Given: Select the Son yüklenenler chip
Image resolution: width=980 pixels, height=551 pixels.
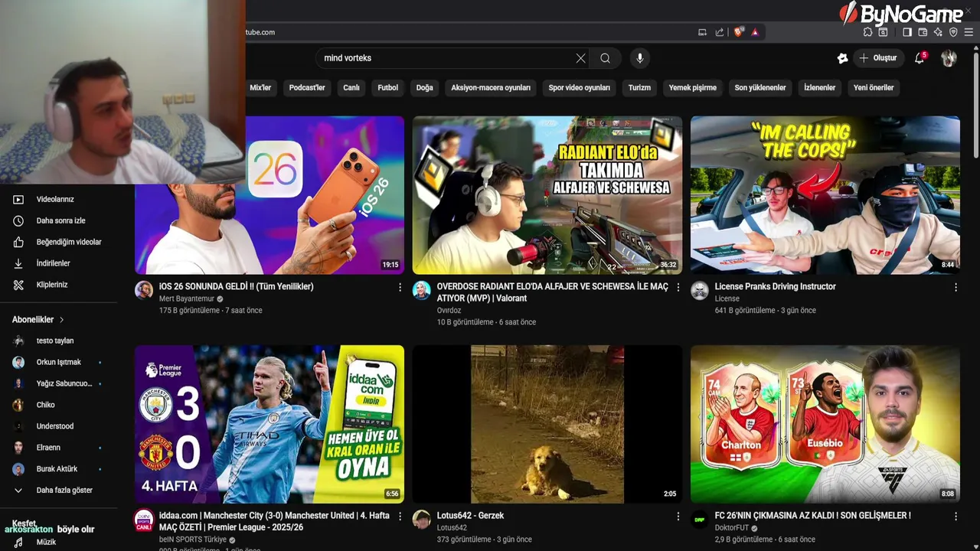Looking at the screenshot, I should tap(760, 88).
